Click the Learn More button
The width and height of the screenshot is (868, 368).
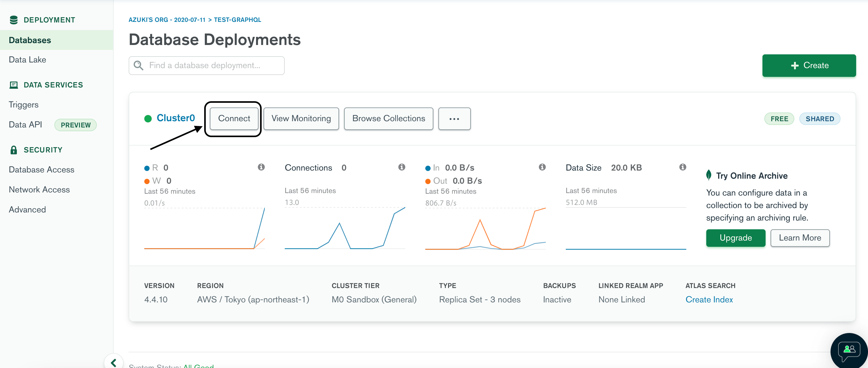(x=800, y=238)
